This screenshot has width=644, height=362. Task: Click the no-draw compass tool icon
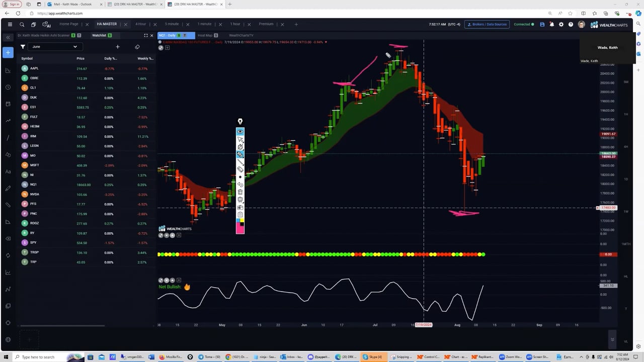click(x=240, y=147)
